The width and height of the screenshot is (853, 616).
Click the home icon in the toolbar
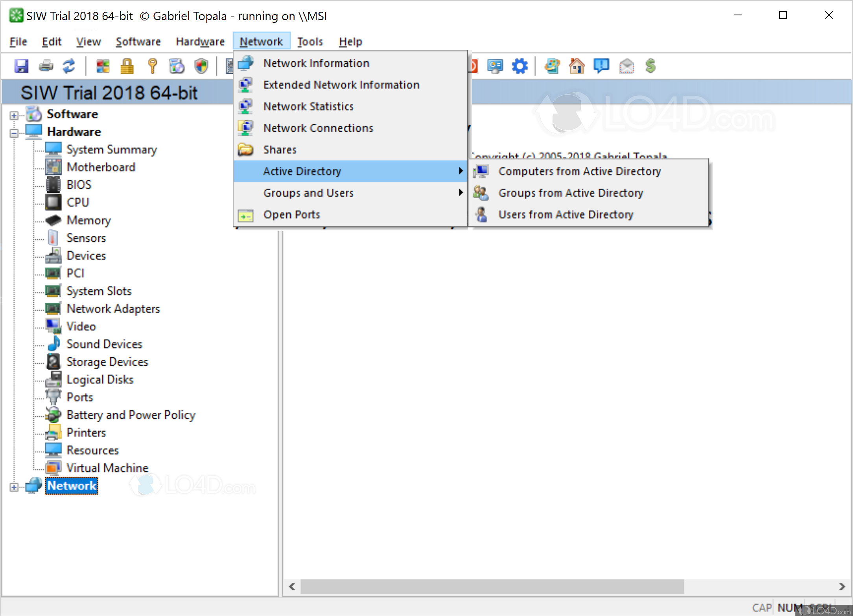tap(577, 66)
